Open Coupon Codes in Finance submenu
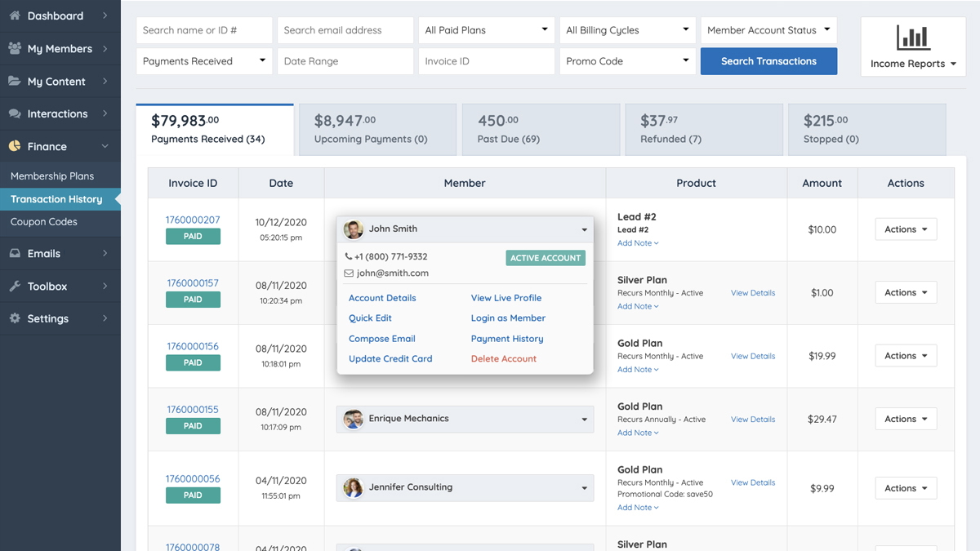The height and width of the screenshot is (551, 980). click(44, 222)
